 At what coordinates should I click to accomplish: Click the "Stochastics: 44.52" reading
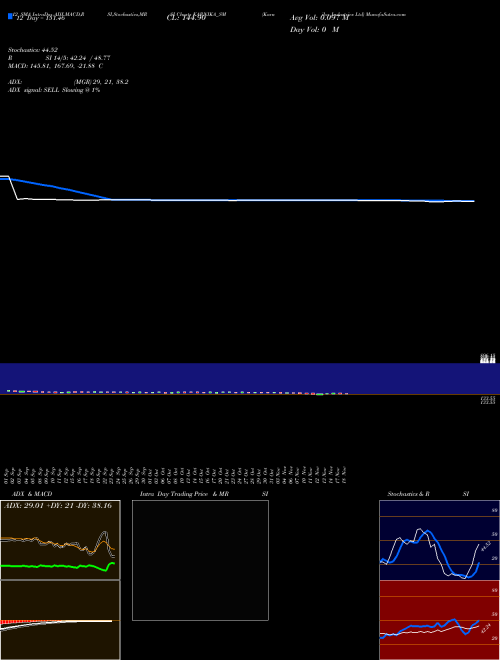click(33, 50)
